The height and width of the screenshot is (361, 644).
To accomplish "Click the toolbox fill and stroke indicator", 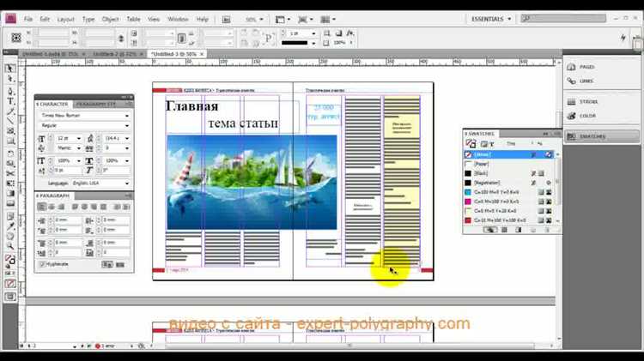I will 10,260.
